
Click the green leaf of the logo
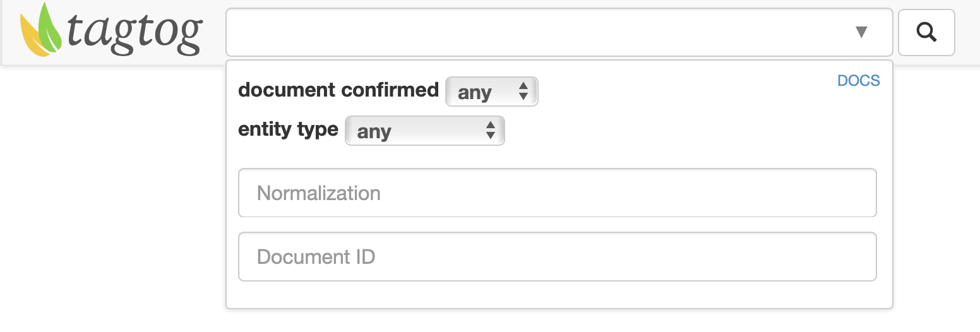tap(51, 28)
